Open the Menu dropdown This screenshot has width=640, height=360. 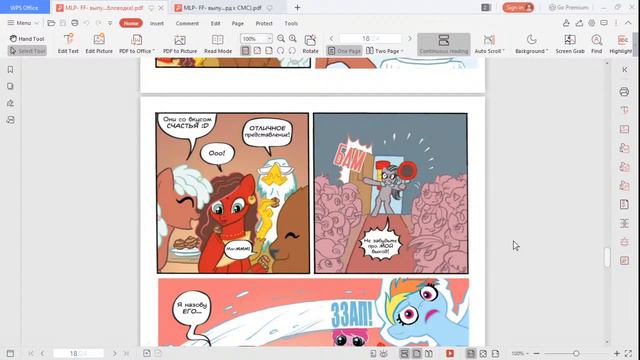23,23
